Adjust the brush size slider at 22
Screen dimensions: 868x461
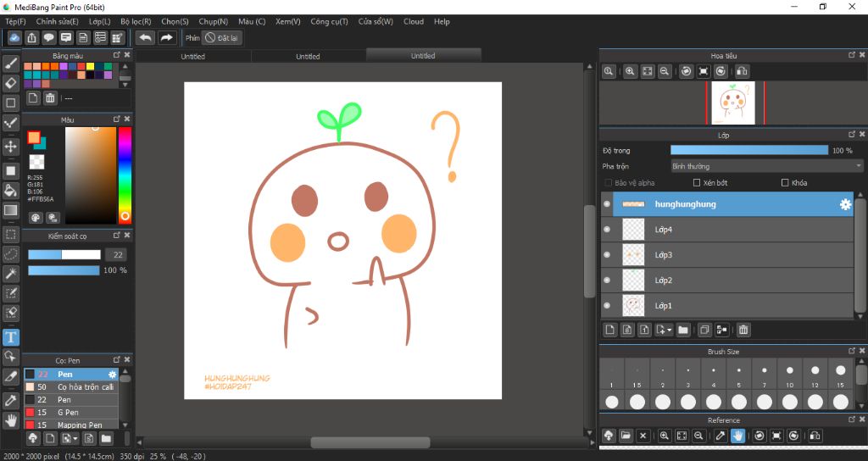pyautogui.click(x=64, y=254)
